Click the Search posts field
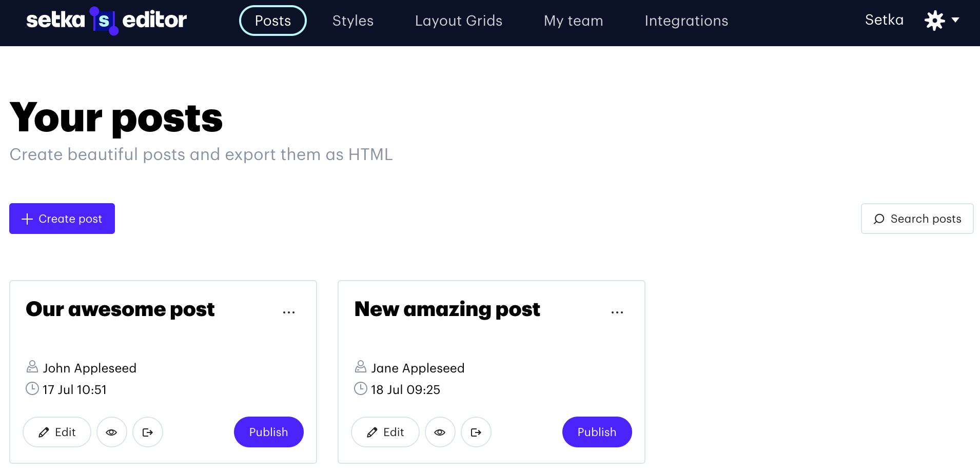 click(x=917, y=219)
